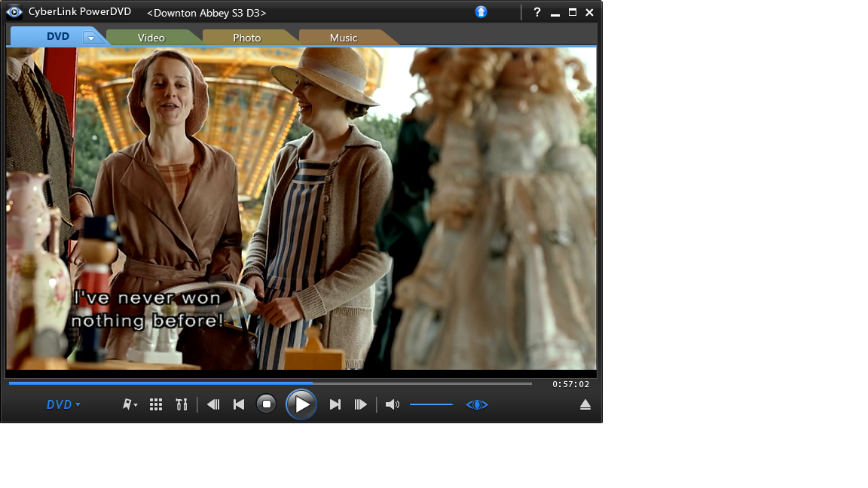Mute the audio with speaker icon
The height and width of the screenshot is (488, 868).
tap(392, 404)
